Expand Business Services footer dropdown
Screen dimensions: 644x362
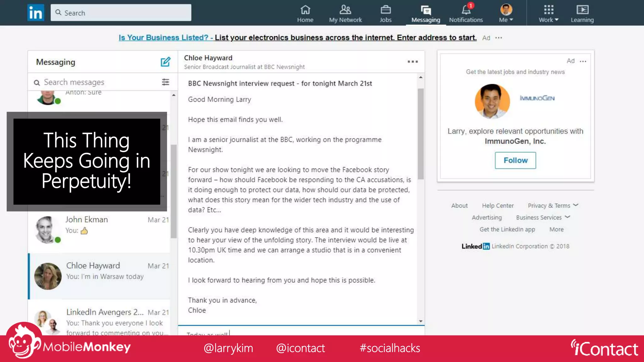pos(543,217)
